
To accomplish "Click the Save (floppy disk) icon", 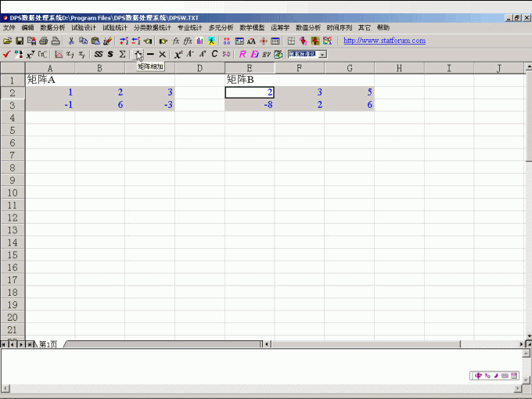I will click(x=20, y=41).
